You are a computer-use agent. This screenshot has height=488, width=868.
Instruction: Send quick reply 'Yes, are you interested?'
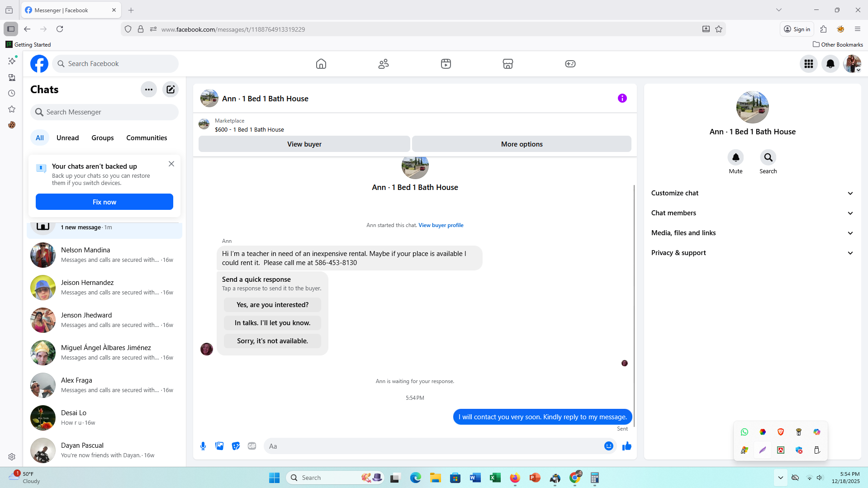coord(272,305)
